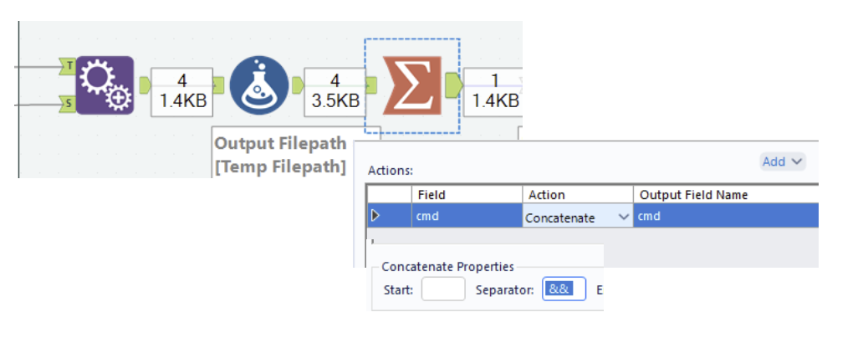Click the T input anchor
Viewport: 868px width, 343px height.
[x=68, y=66]
